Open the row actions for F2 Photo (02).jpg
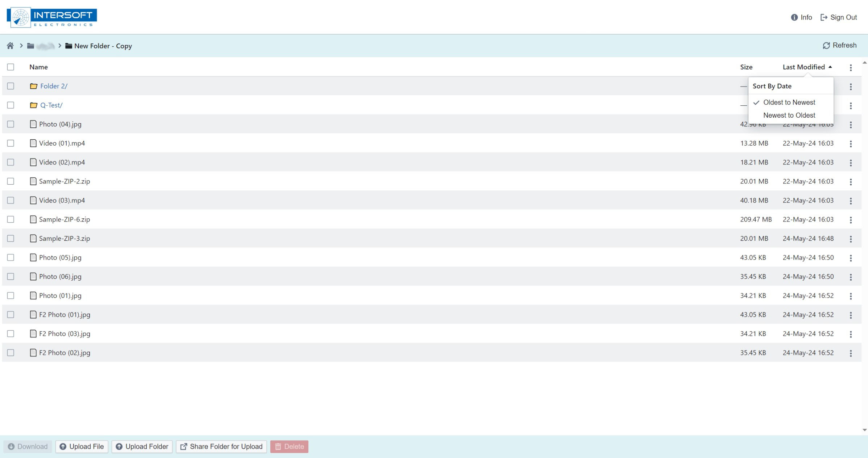 coord(851,353)
